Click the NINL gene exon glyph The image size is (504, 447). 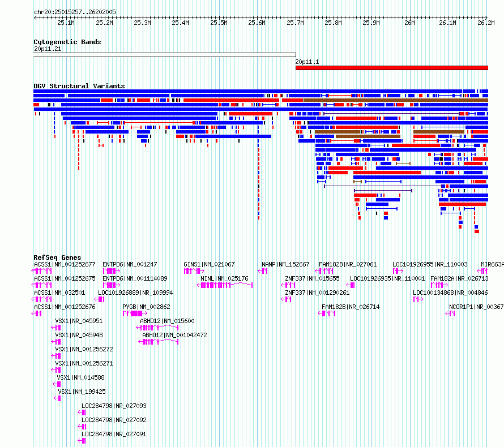[224, 285]
